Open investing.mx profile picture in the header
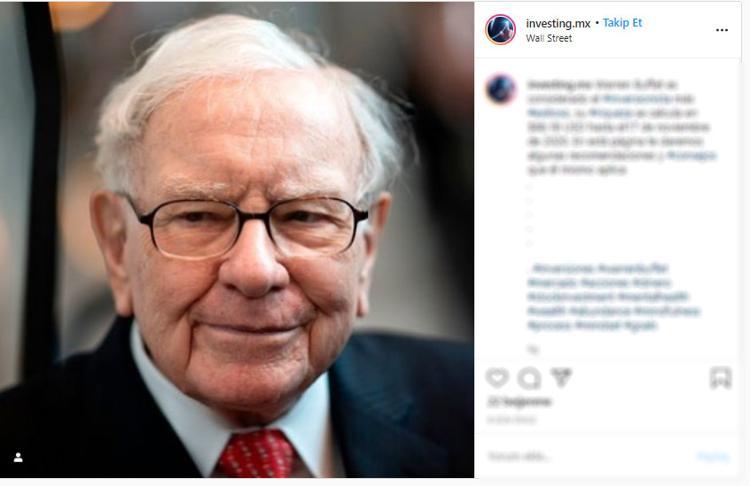This screenshot has height=486, width=750. click(500, 29)
